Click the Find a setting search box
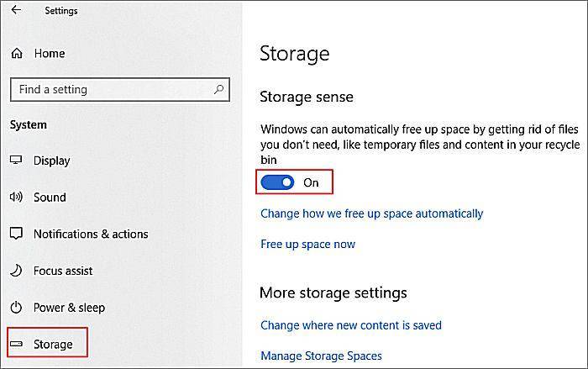Screen dimensions: 588x369 120,90
